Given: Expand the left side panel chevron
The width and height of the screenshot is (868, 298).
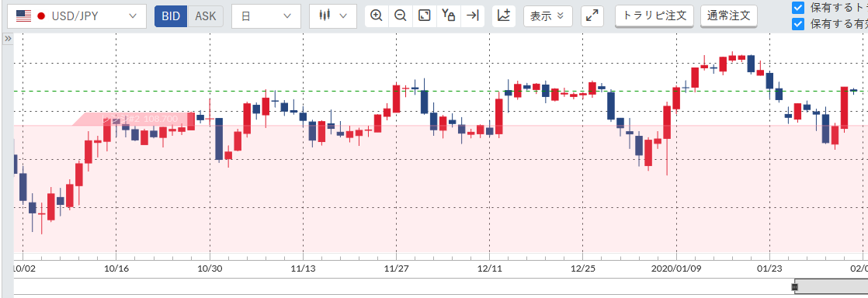Looking at the screenshot, I should pyautogui.click(x=8, y=39).
